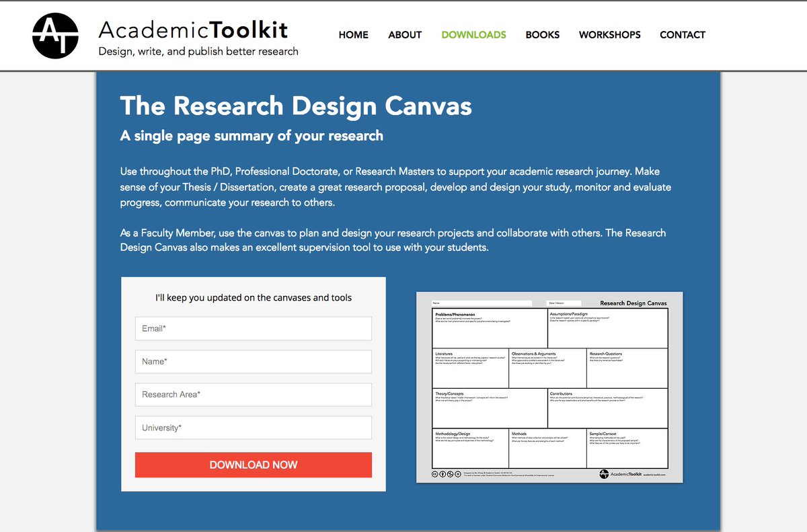Click the "Problems/Phenomenon" box in canvas image
Viewport: 807px width, 532px height.
pos(490,328)
